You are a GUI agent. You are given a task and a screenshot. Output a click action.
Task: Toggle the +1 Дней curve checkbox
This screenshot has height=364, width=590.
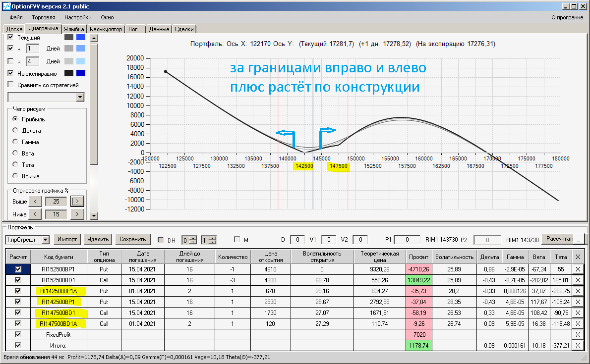pos(10,48)
